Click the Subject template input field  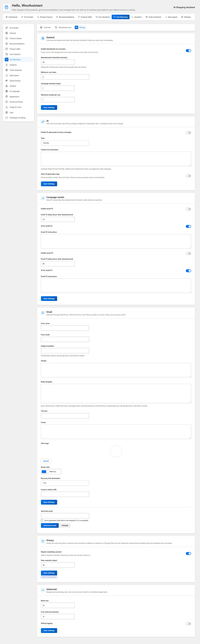(x=65, y=351)
